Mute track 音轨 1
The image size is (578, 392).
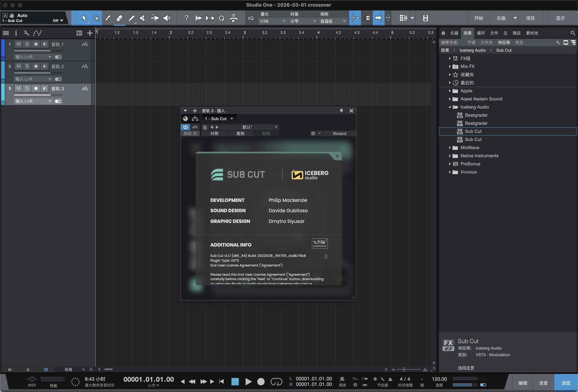click(x=19, y=44)
